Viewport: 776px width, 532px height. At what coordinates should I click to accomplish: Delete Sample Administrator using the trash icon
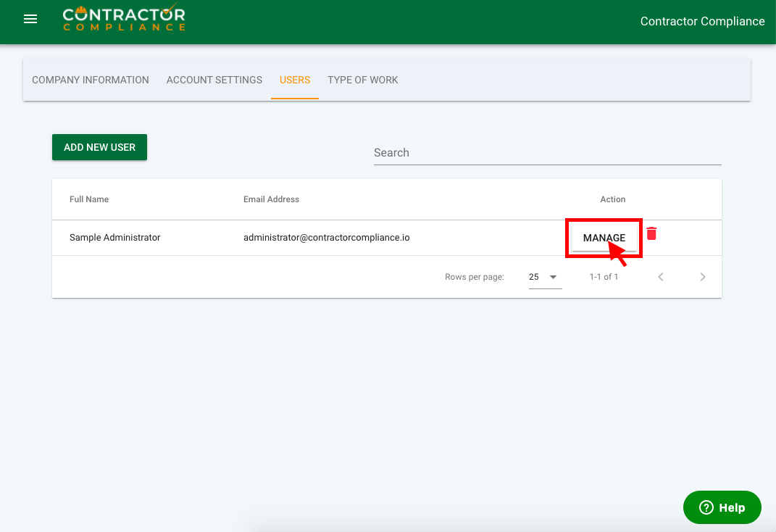pos(651,233)
